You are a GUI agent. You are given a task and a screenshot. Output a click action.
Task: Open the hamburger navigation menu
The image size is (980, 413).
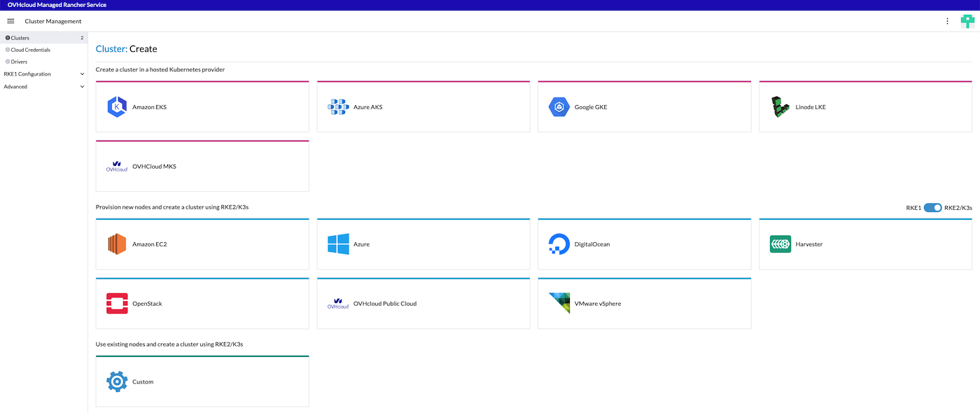click(x=10, y=21)
